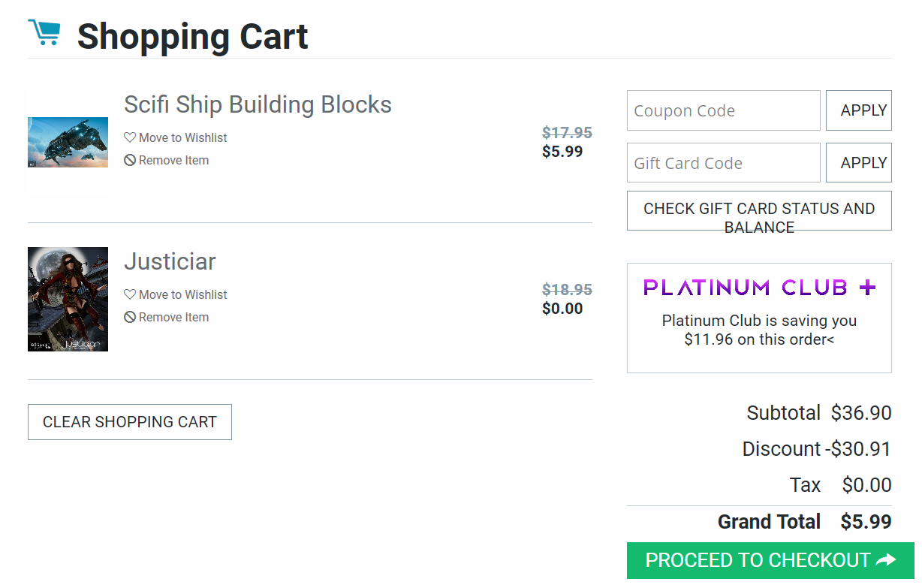
Task: Focus the Gift Card Code field
Action: 723,163
